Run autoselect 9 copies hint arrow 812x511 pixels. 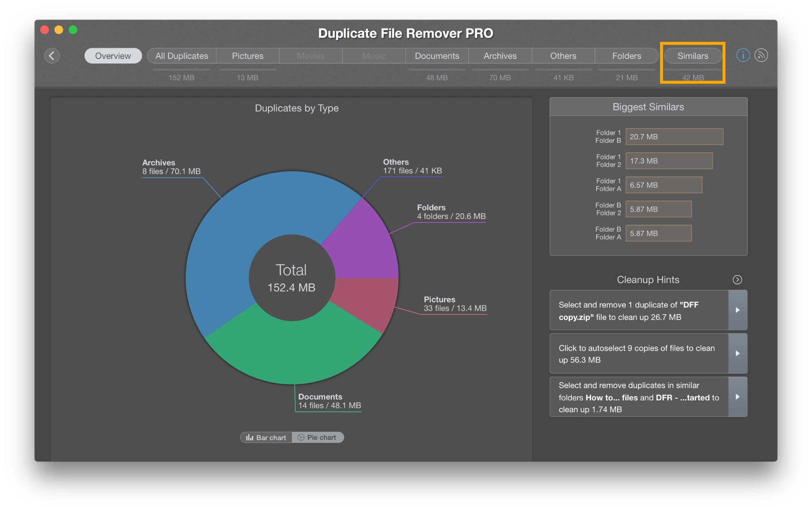737,354
